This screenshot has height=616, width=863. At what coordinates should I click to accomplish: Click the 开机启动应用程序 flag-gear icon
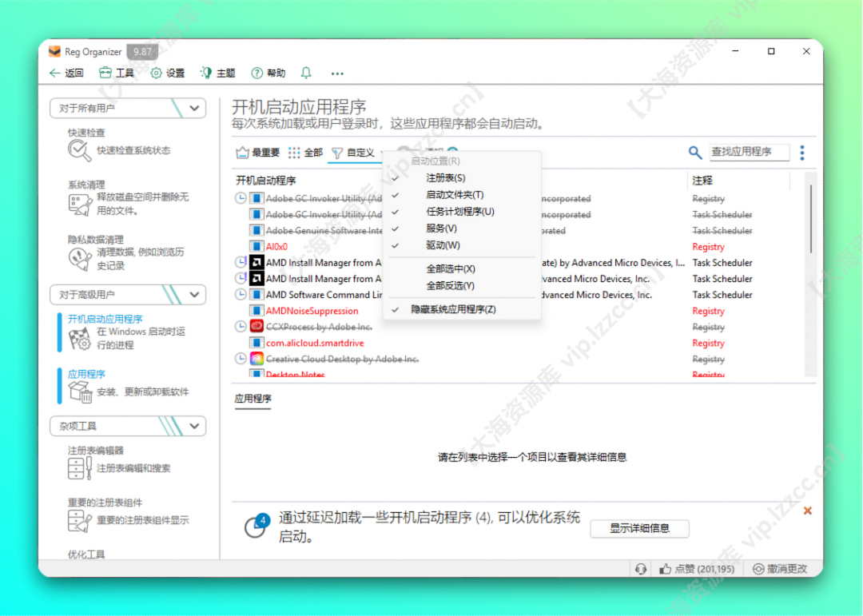(x=79, y=339)
